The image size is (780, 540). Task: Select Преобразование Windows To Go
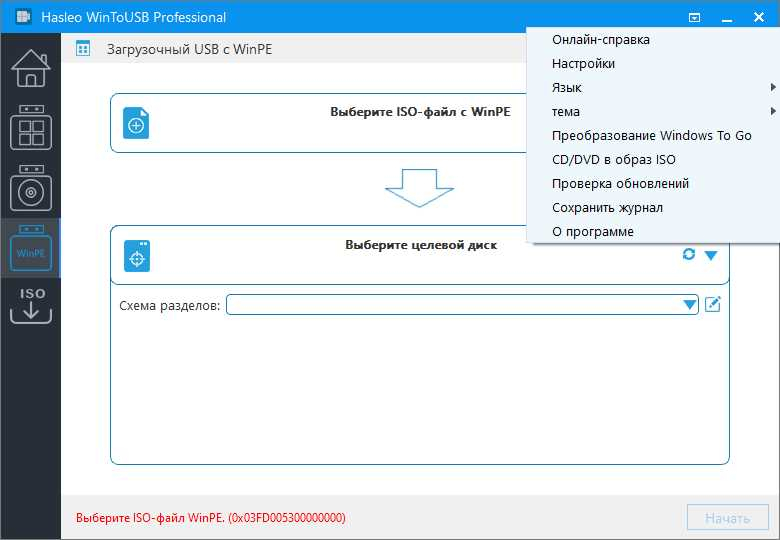tap(653, 135)
